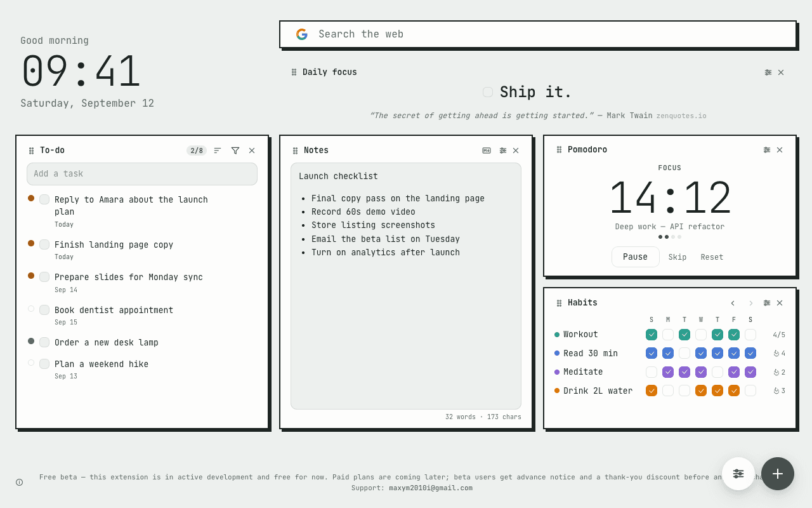Tick Saturday box for Workout habit
This screenshot has height=508, width=812.
point(750,335)
